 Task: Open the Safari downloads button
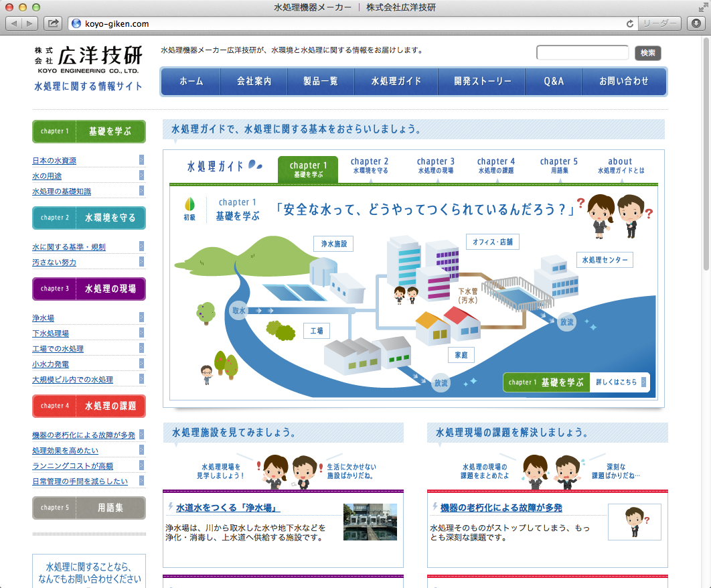(x=696, y=23)
